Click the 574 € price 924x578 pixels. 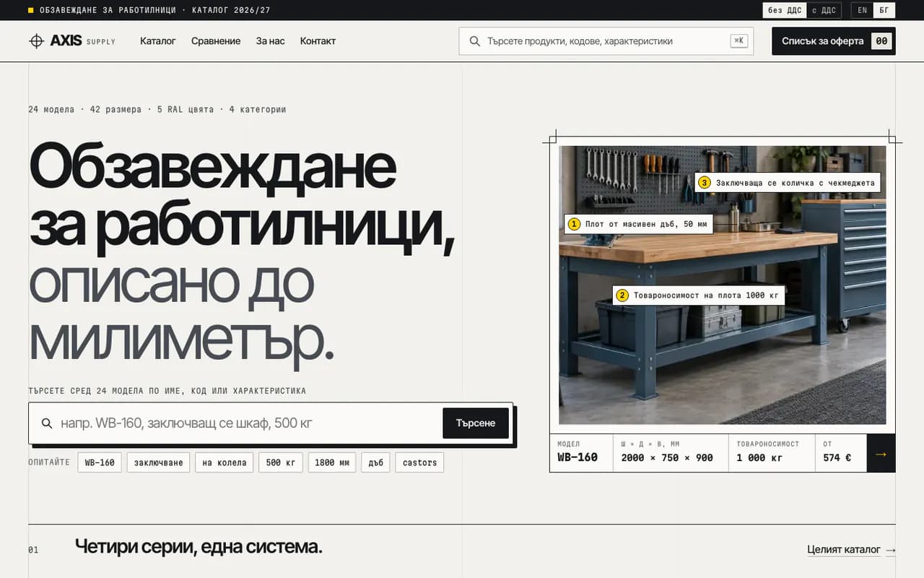[x=837, y=457]
